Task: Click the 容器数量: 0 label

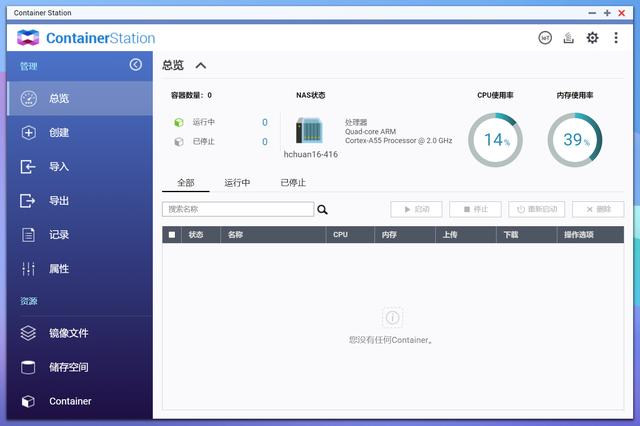Action: click(191, 95)
